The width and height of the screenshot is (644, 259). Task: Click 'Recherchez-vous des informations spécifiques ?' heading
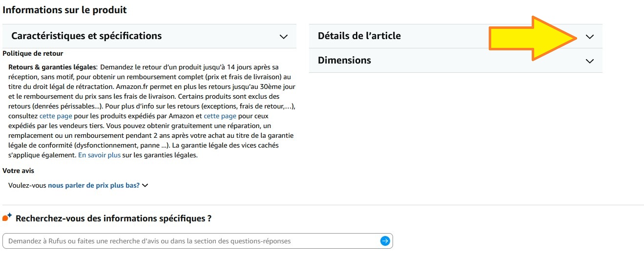pyautogui.click(x=113, y=218)
